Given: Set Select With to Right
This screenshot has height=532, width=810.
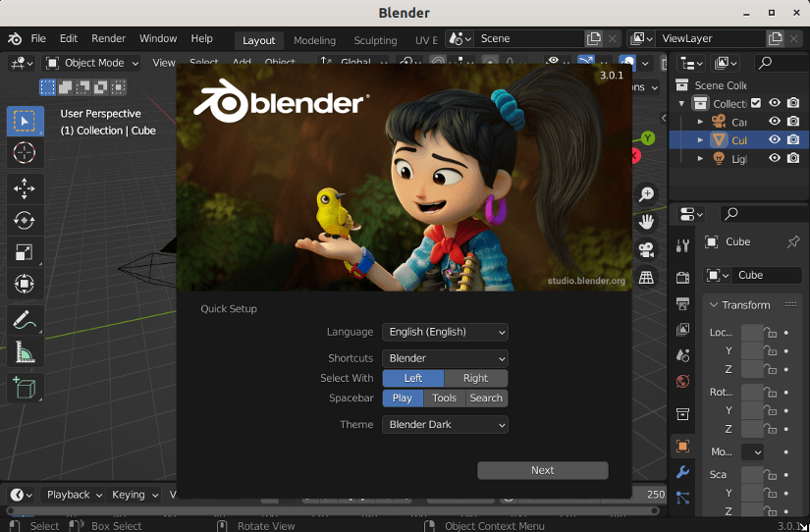Looking at the screenshot, I should (x=476, y=378).
